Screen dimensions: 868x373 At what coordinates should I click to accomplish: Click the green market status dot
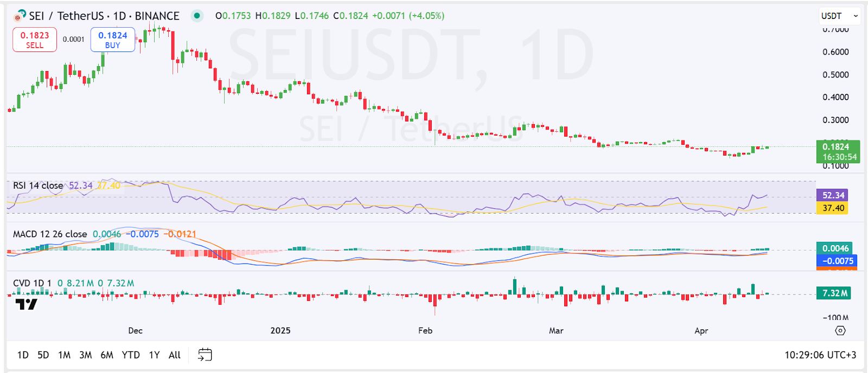(x=197, y=16)
